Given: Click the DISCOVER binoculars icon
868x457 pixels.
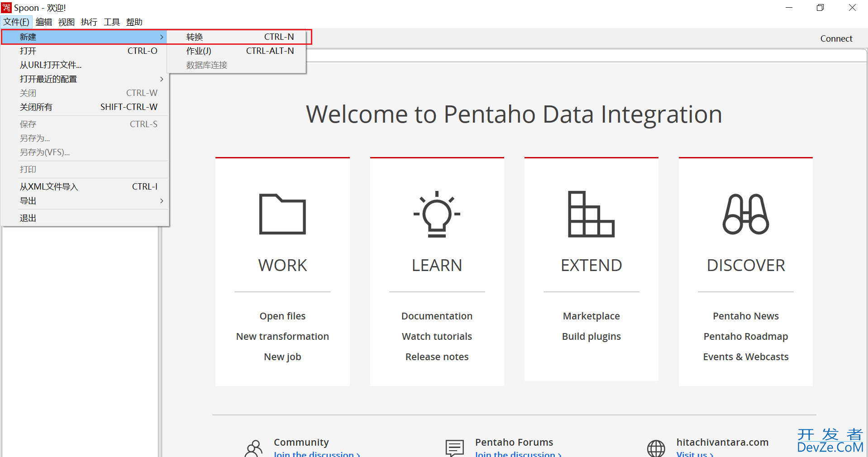Looking at the screenshot, I should (x=746, y=214).
